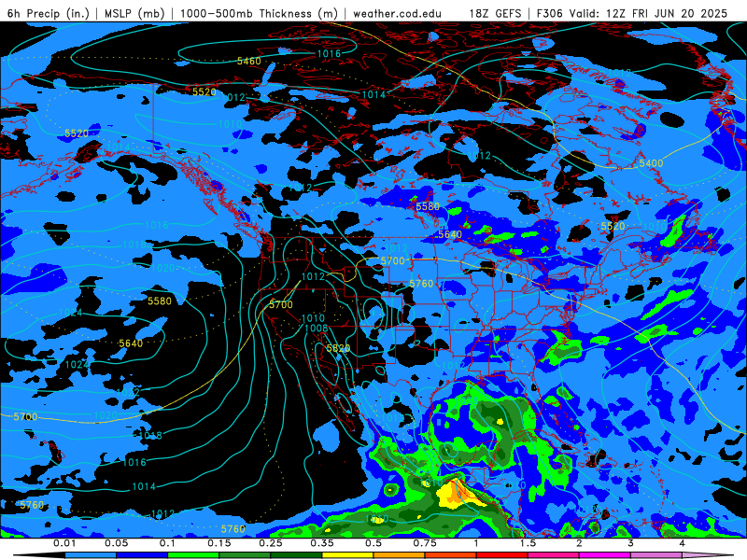Click the '1008' pressure contour label
Viewport: 747px width, 560px height.
(316, 328)
